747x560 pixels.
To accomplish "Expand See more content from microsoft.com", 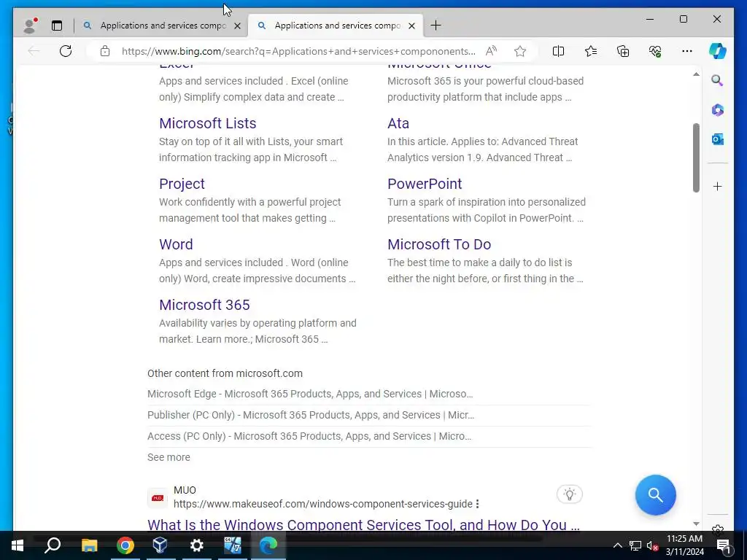I will point(169,457).
